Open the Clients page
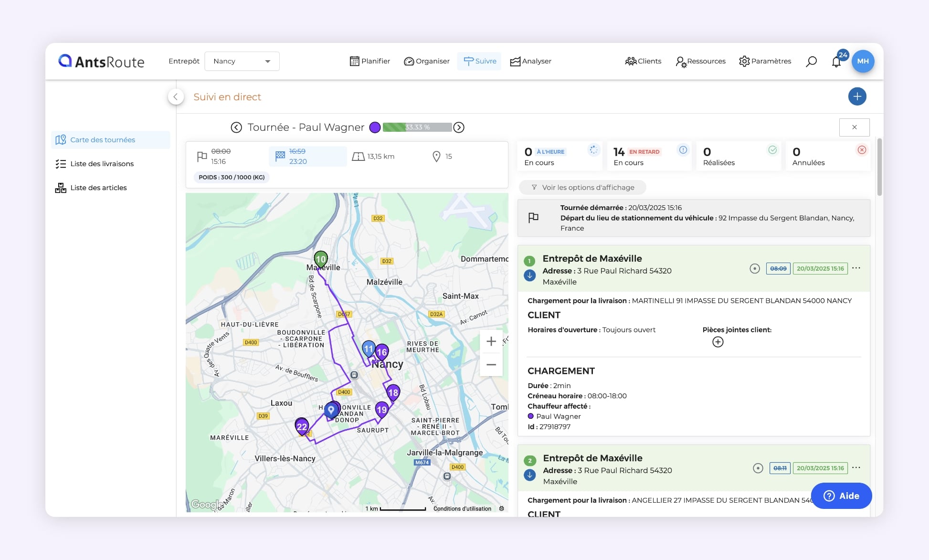This screenshot has height=560, width=929. (x=643, y=61)
